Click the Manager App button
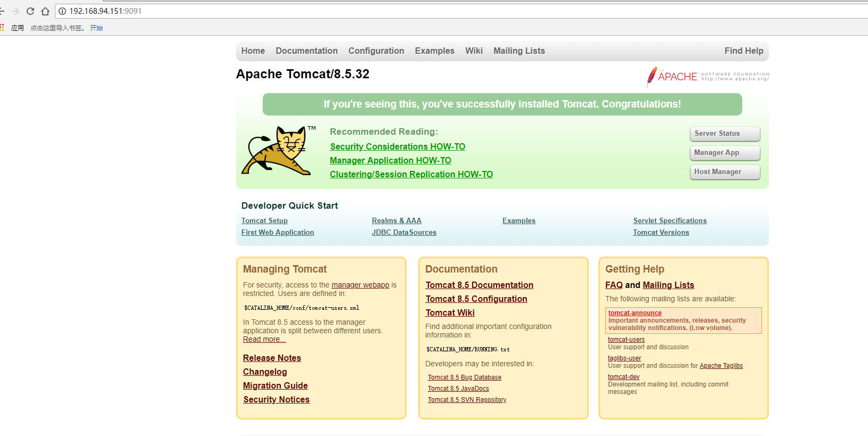Image resolution: width=868 pixels, height=436 pixels. coord(725,153)
